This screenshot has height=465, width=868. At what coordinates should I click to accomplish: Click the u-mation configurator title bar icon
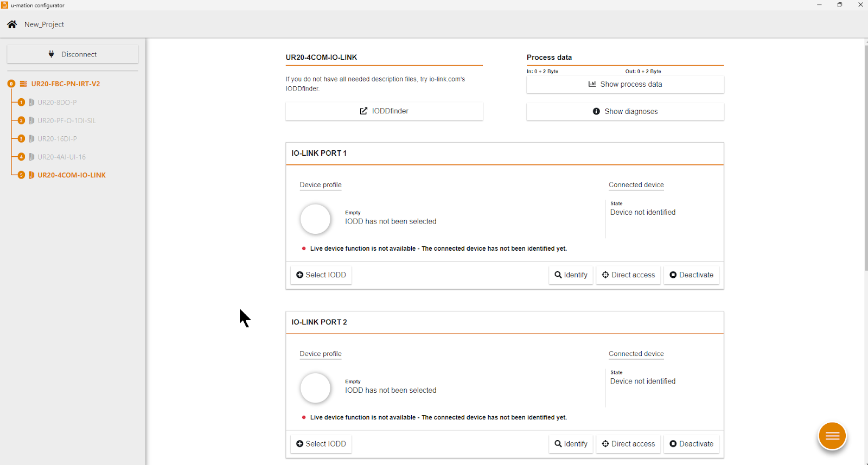4,5
